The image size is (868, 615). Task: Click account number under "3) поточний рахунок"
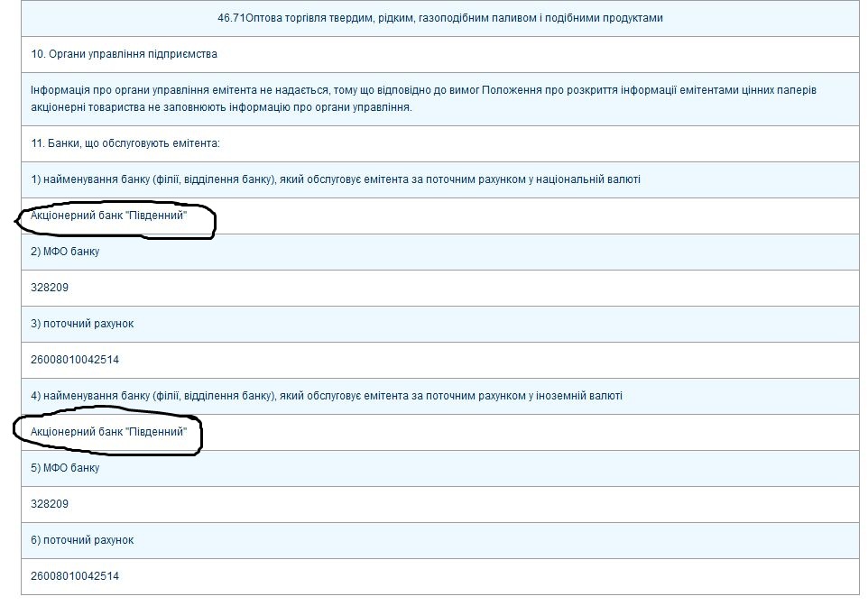point(75,360)
